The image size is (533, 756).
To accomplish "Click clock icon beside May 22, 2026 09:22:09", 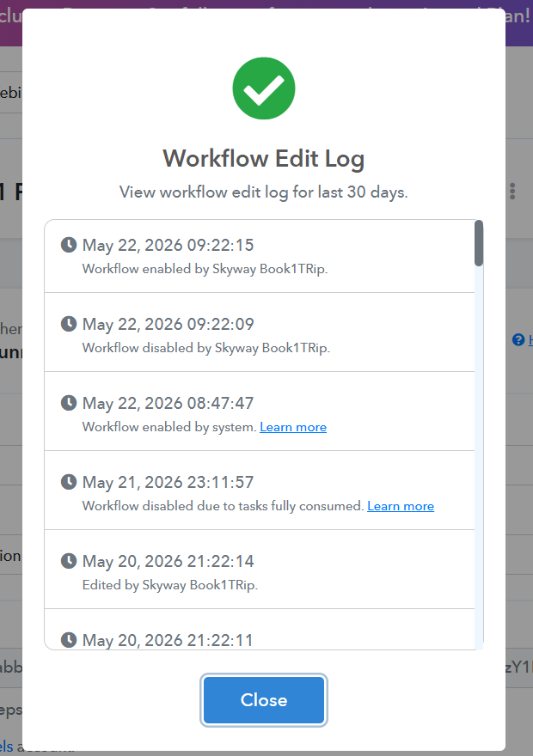I will pos(69,324).
